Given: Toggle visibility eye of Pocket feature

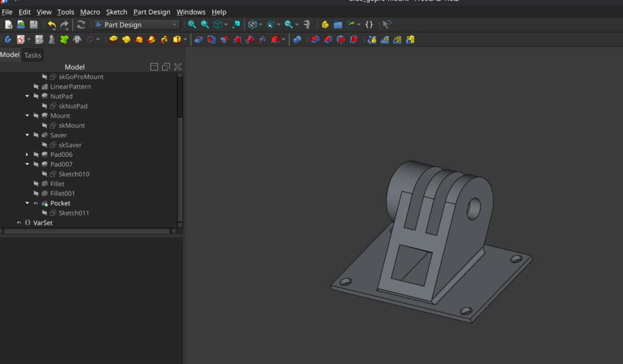Looking at the screenshot, I should point(36,203).
